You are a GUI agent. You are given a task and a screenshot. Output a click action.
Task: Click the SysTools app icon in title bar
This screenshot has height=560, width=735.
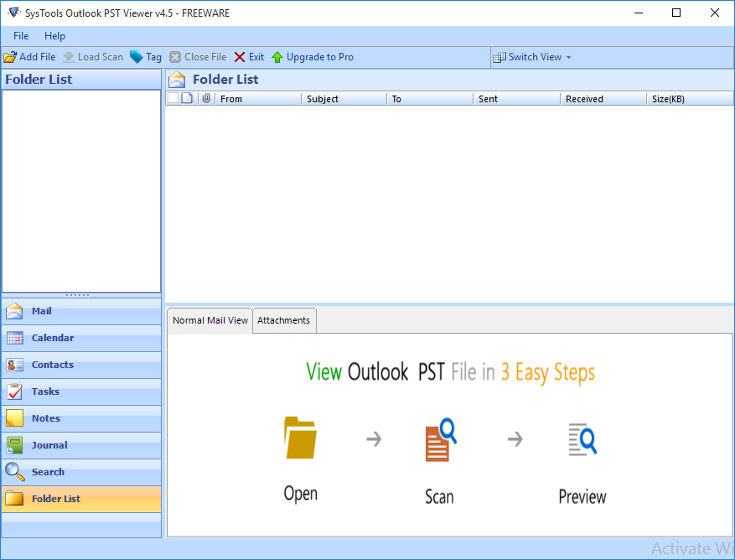pos(14,13)
